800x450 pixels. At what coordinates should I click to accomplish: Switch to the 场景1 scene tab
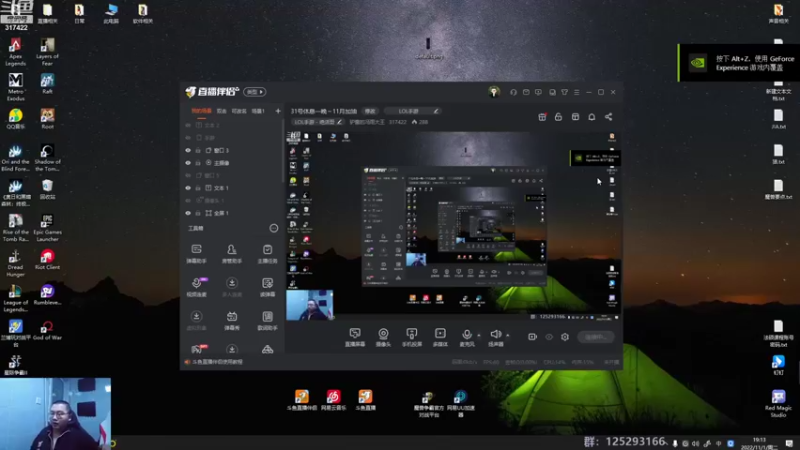[x=258, y=111]
